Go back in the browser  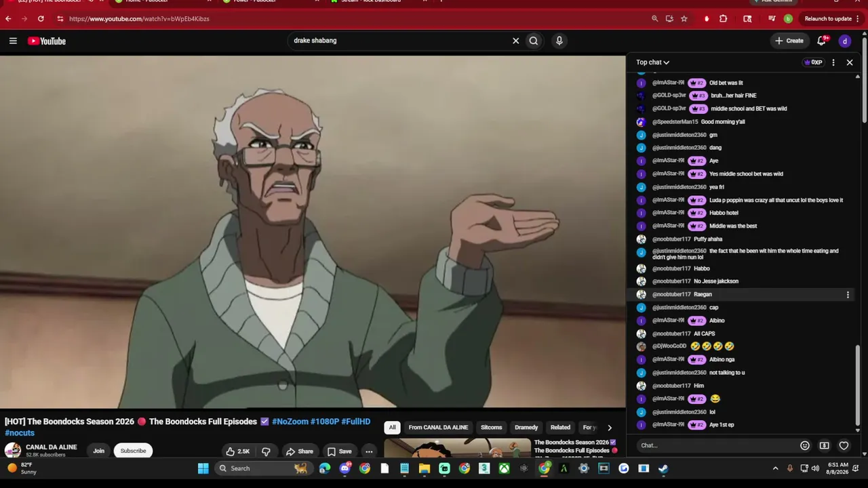coord(8,19)
